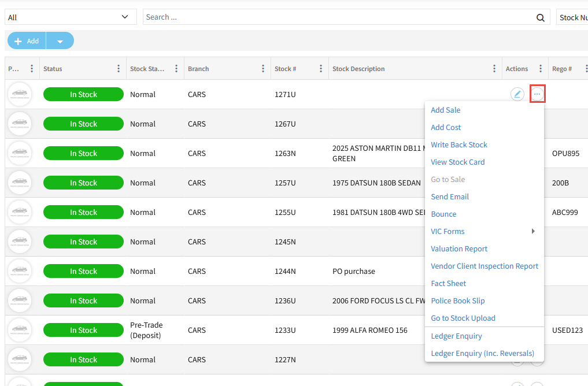
Task: Click the ellipsis more-actions icon for stock 1271U
Action: 537,94
